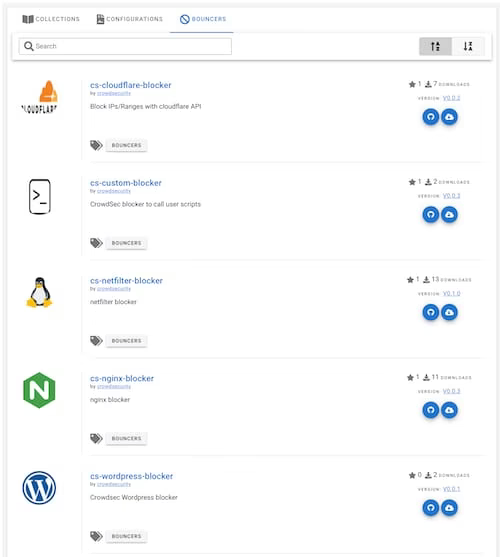Viewport: 500px width, 557px height.
Task: Click 'Crowdsec Wordpress blocker' description
Action: pos(134,497)
